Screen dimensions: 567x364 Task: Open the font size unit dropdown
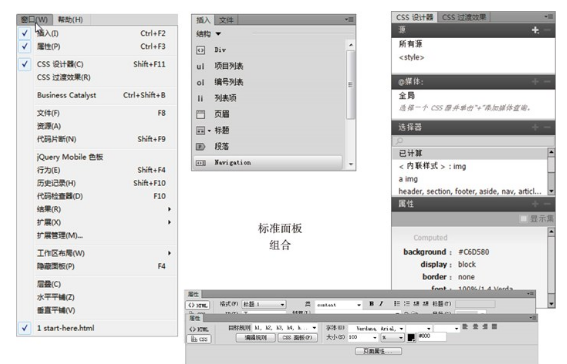pyautogui.click(x=393, y=337)
